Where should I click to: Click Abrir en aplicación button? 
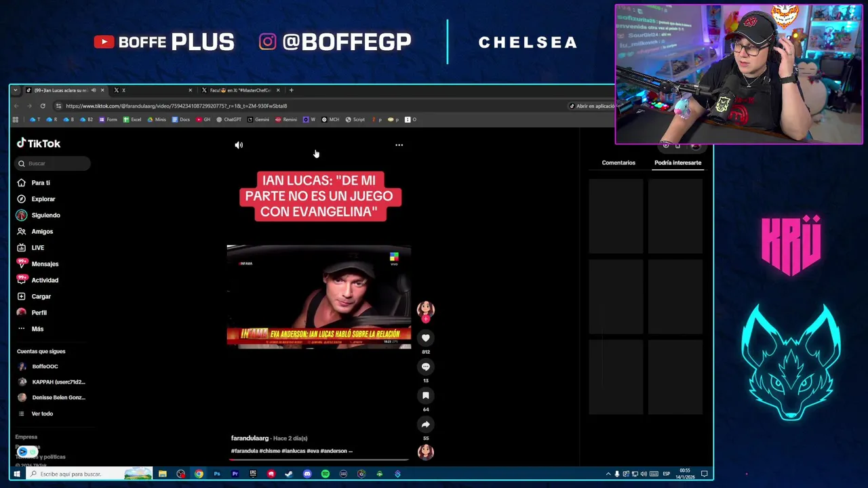coord(592,106)
